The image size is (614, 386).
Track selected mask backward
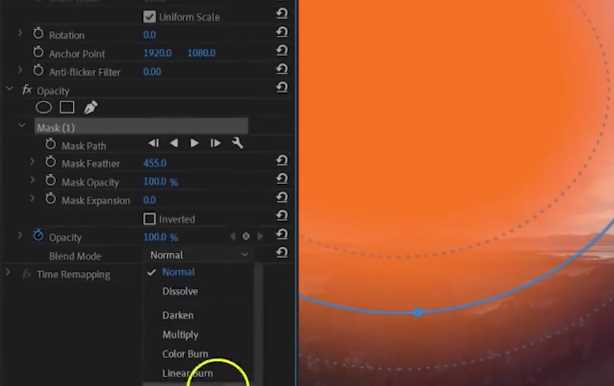(174, 143)
